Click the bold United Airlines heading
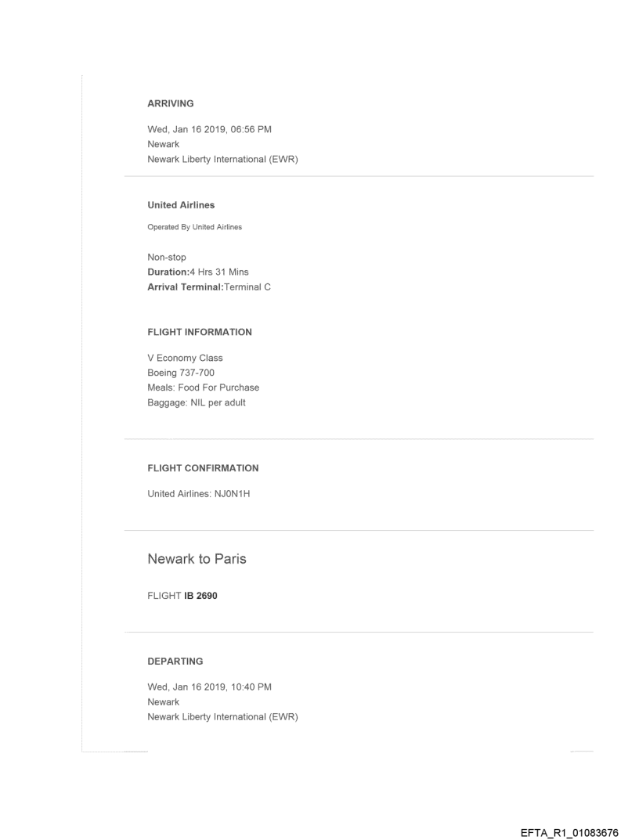The width and height of the screenshot is (639, 840). tap(181, 205)
